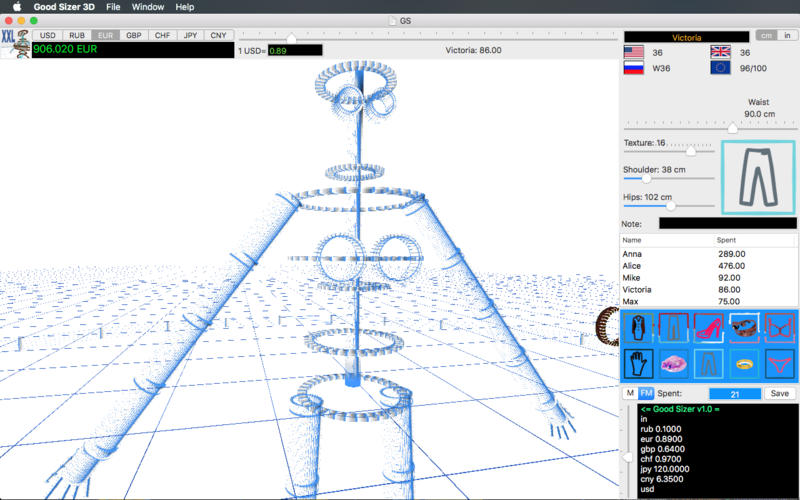Click the XXL app logo icon
Image resolution: width=800 pixels, height=500 pixels.
tap(16, 43)
